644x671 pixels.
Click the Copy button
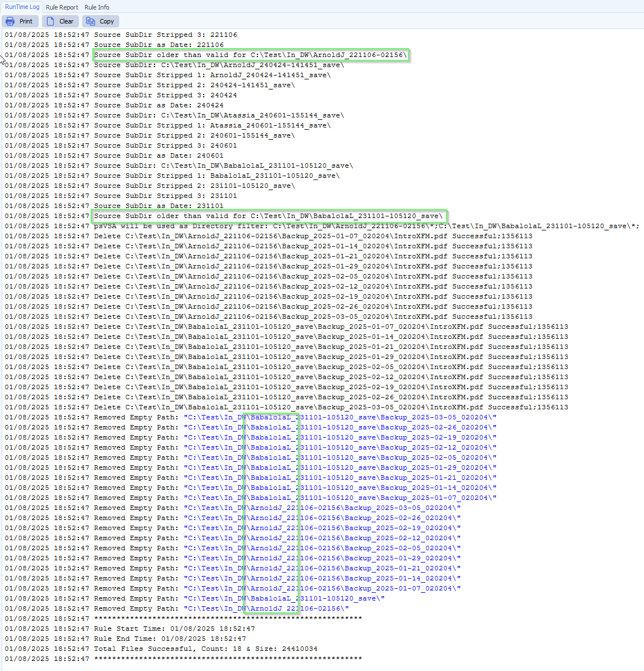coord(101,21)
